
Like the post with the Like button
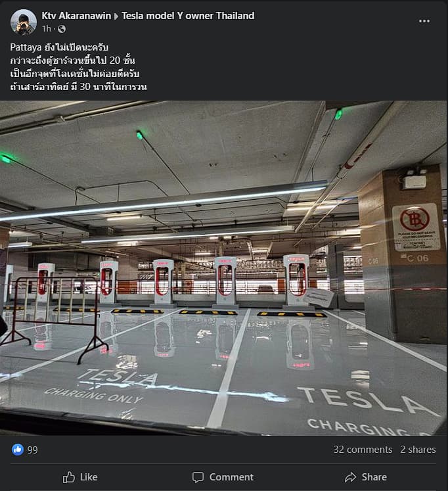coord(80,477)
